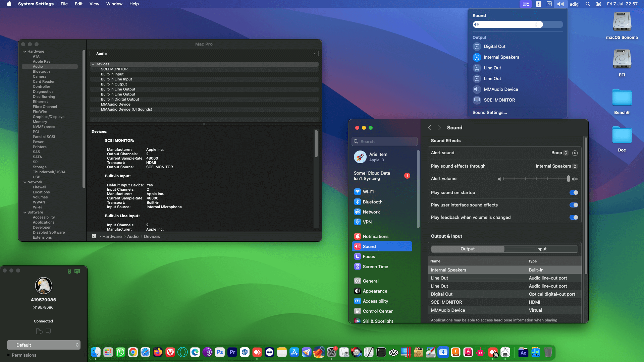Click the Sound volume menu bar icon

pyautogui.click(x=560, y=4)
